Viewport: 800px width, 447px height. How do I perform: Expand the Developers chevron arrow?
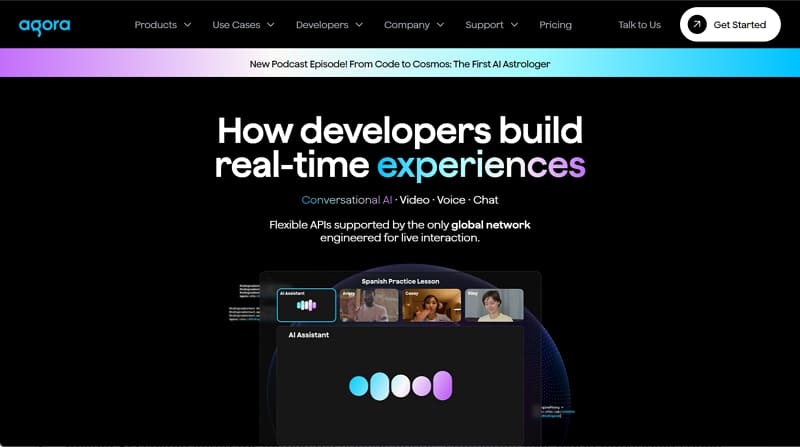(x=359, y=24)
